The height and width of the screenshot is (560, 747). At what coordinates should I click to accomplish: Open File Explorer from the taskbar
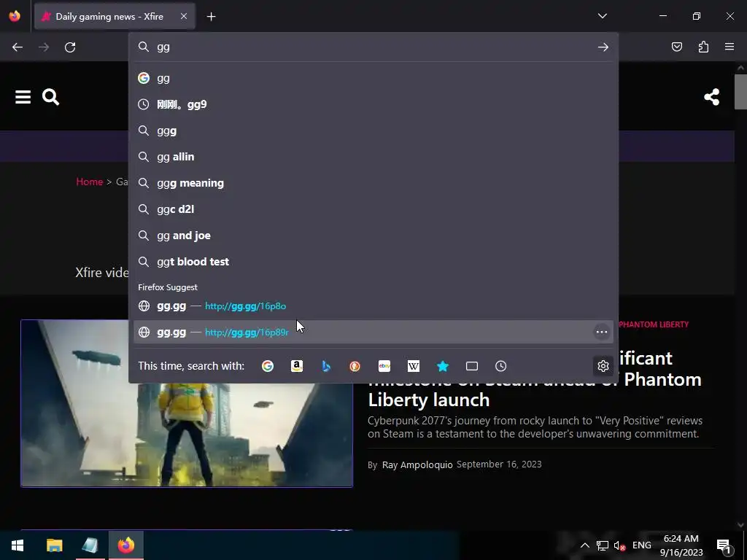(x=54, y=545)
